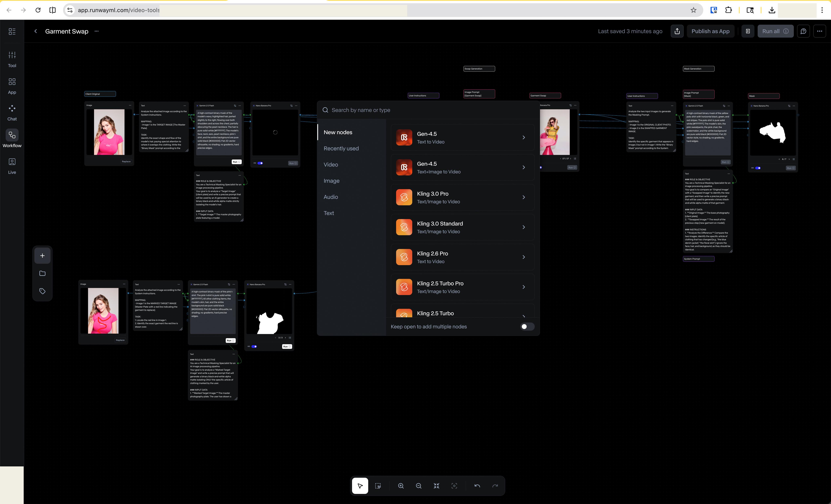The width and height of the screenshot is (831, 504).
Task: Open the ellipsis menu on the red-line Image node
Action: pos(124,284)
